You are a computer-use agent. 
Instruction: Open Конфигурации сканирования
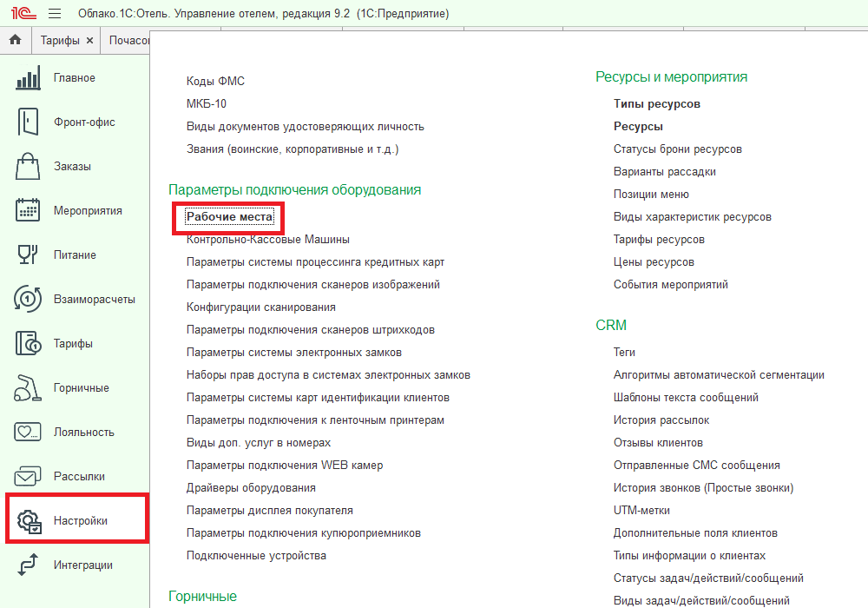260,307
